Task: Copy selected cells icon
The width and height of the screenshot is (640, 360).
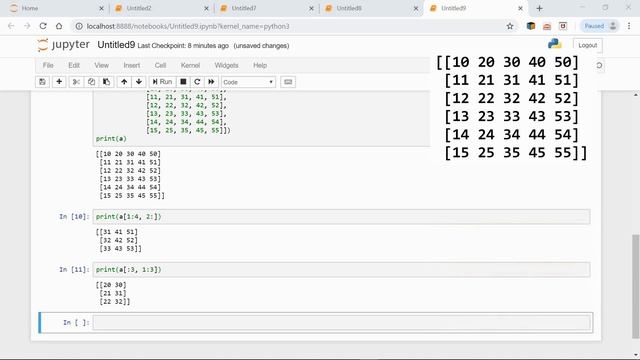Action: pos(91,82)
